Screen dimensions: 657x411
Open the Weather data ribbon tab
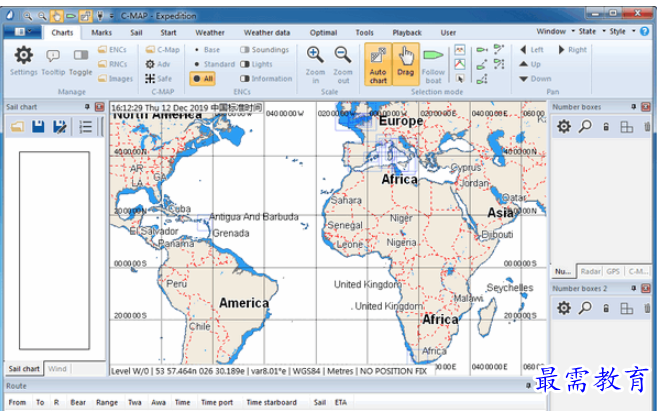(x=267, y=32)
